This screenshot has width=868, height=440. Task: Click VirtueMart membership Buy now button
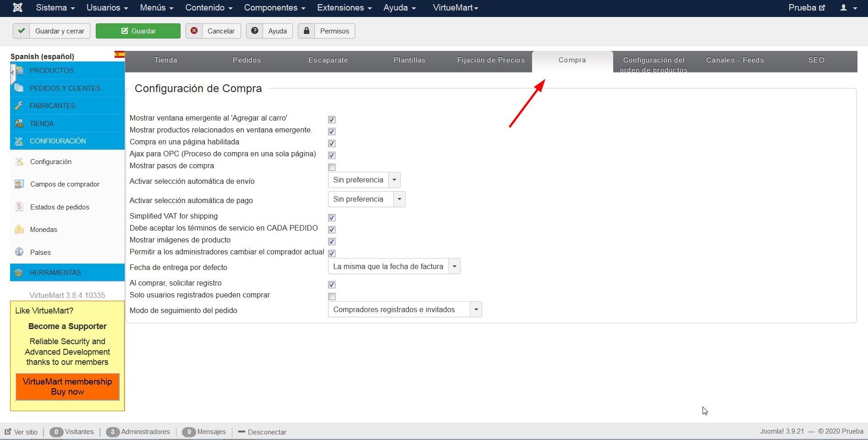[x=67, y=387]
